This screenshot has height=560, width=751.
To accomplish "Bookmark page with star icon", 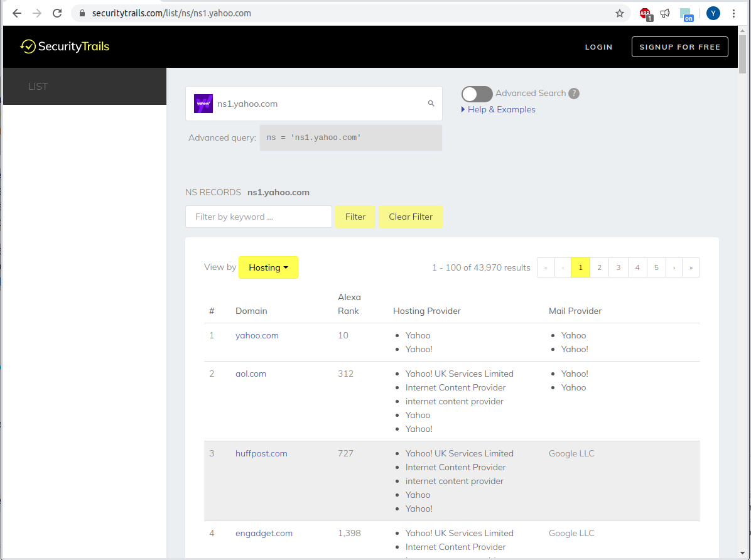I will click(620, 13).
